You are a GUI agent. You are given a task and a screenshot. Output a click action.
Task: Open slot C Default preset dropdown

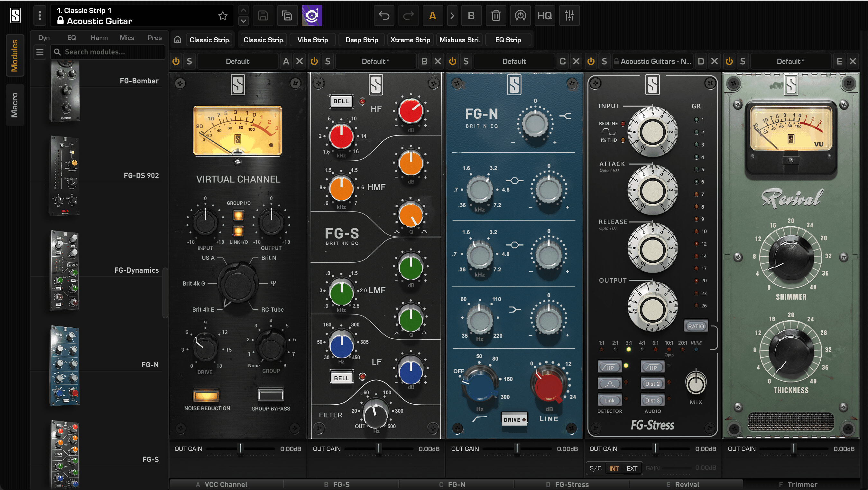point(514,61)
